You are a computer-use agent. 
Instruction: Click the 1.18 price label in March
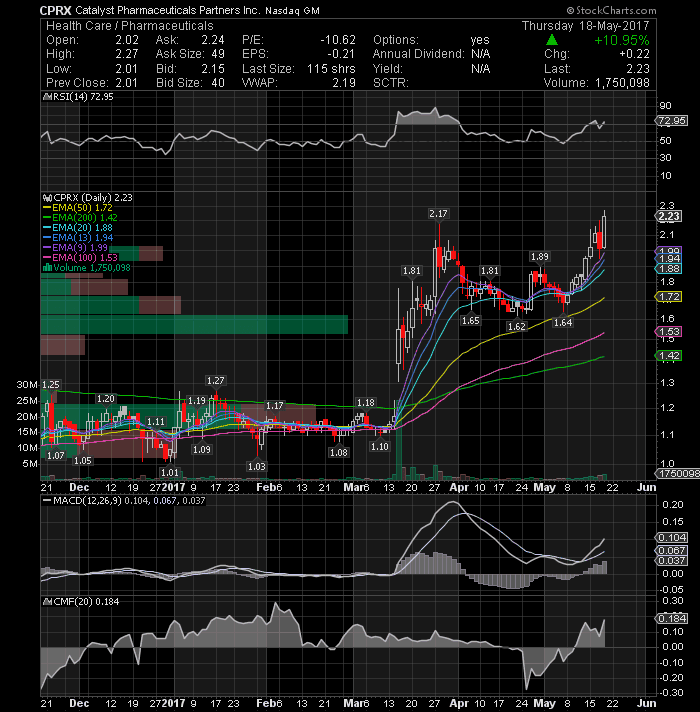tap(365, 403)
